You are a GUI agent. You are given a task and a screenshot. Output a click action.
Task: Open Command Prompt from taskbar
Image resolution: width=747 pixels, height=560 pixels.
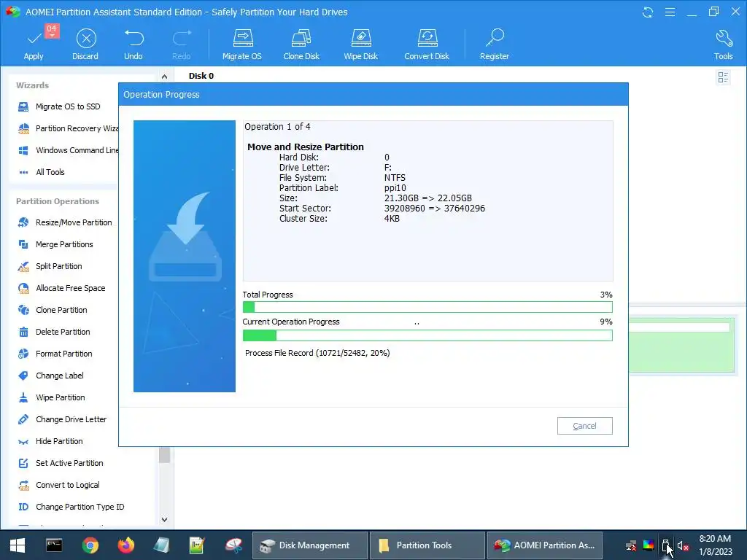pos(54,545)
